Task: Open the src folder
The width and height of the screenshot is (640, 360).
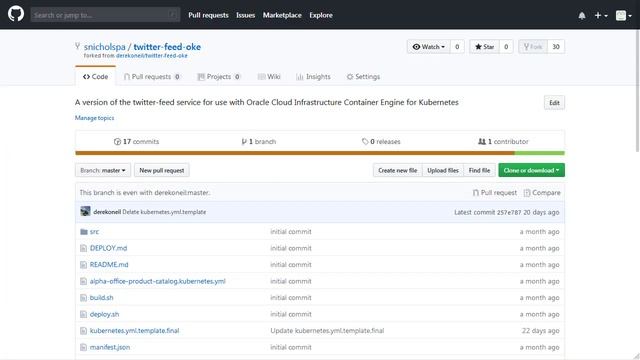Action: (x=94, y=231)
